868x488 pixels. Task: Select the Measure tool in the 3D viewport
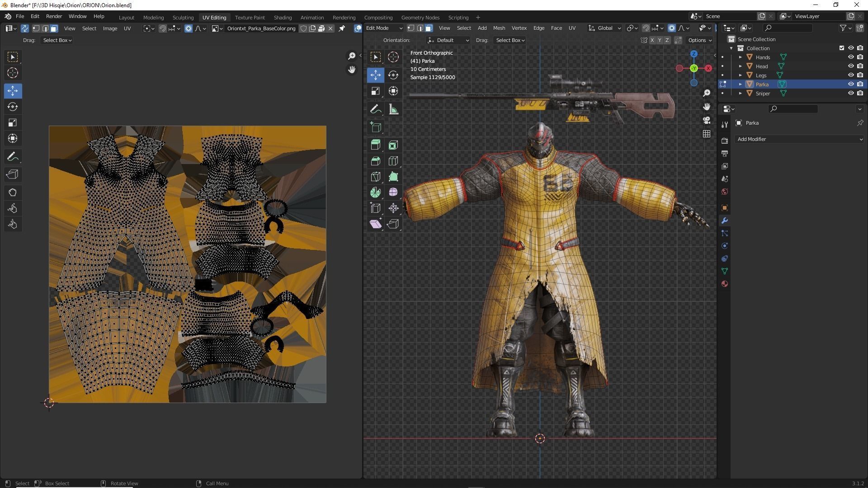393,109
